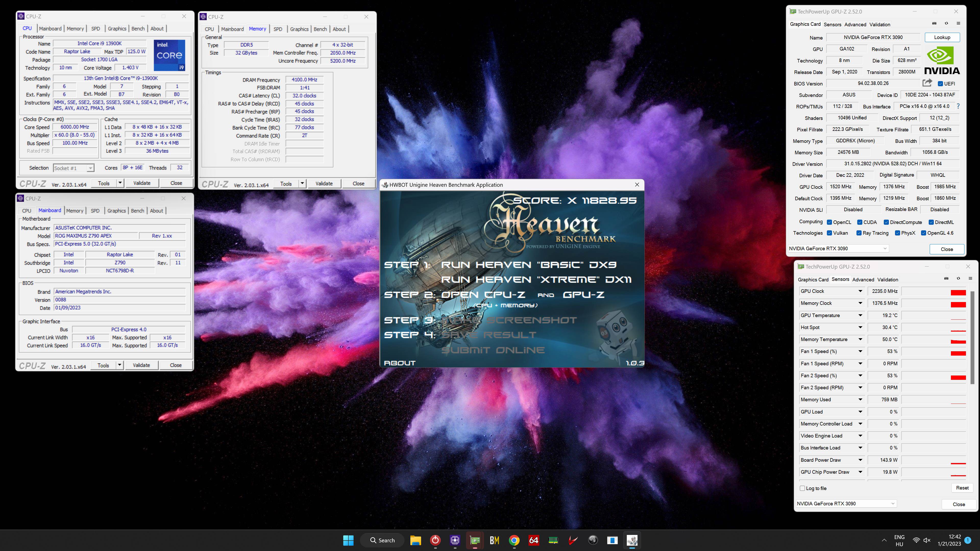Click the AIDA64 red 64 taskbar icon
This screenshot has width=980, height=551.
pyautogui.click(x=534, y=540)
